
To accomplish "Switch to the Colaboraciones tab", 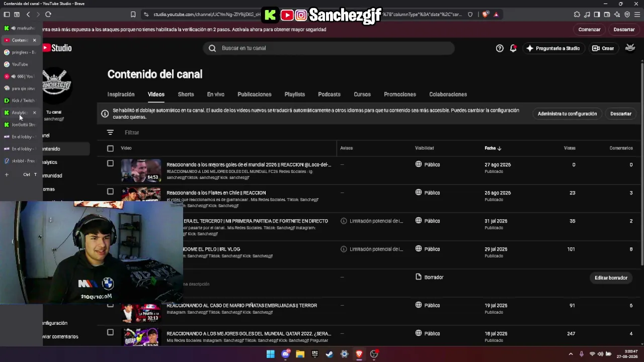I will coord(448,95).
